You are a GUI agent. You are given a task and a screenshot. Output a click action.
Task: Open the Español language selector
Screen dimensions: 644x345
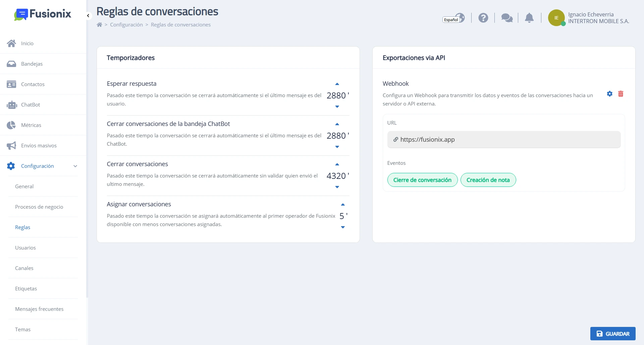(453, 18)
